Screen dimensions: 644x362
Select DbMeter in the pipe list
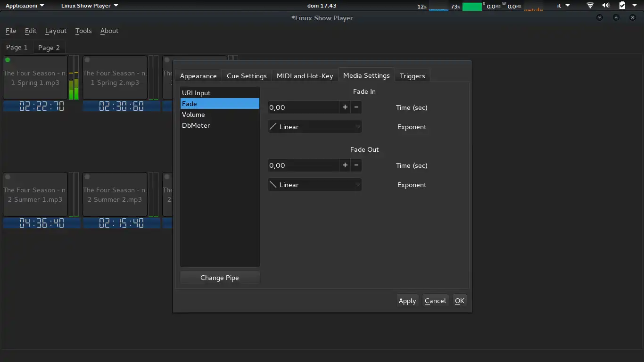tap(220, 125)
